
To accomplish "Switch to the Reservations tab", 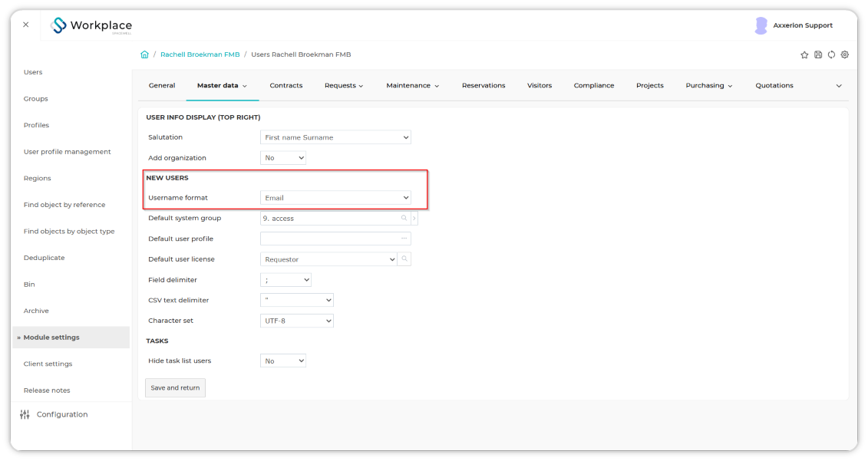I will [x=484, y=85].
